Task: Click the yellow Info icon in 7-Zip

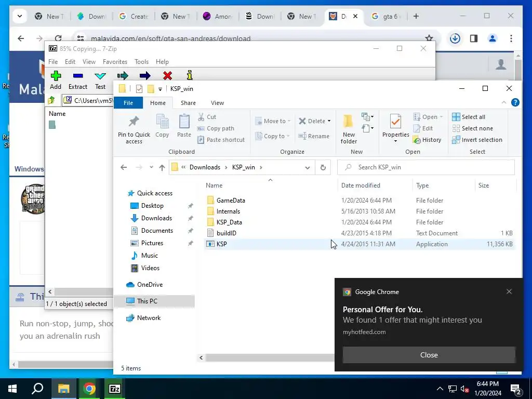Action: (190, 75)
